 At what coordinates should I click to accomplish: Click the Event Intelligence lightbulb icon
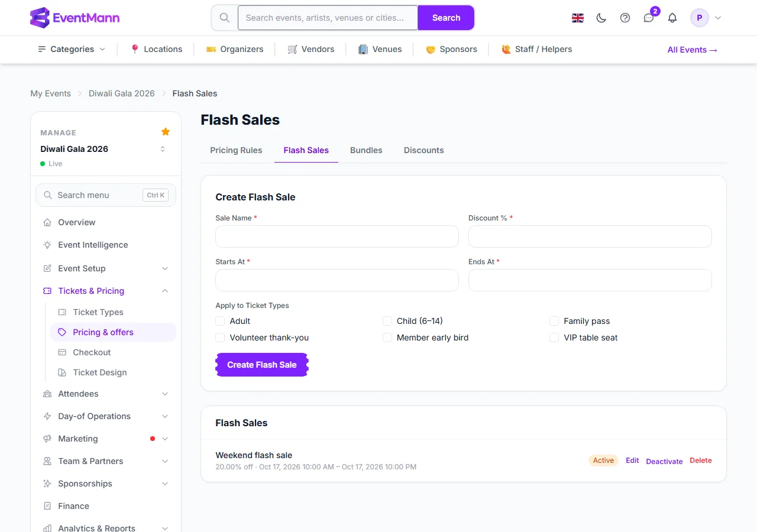click(x=47, y=245)
